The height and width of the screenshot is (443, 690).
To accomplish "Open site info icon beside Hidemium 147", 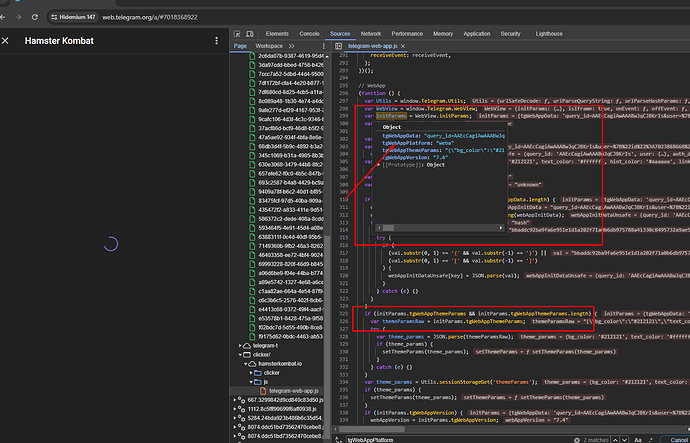I will pos(54,17).
